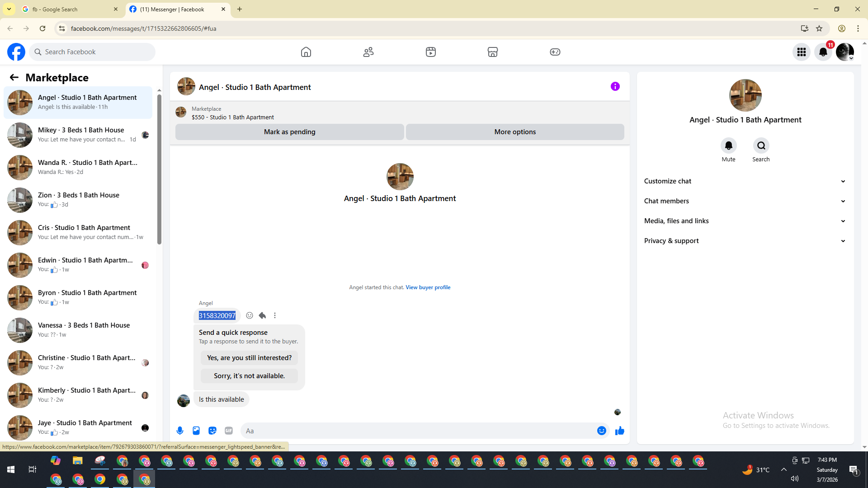The width and height of the screenshot is (868, 488).
Task: Attach a photo using the image icon
Action: (196, 431)
